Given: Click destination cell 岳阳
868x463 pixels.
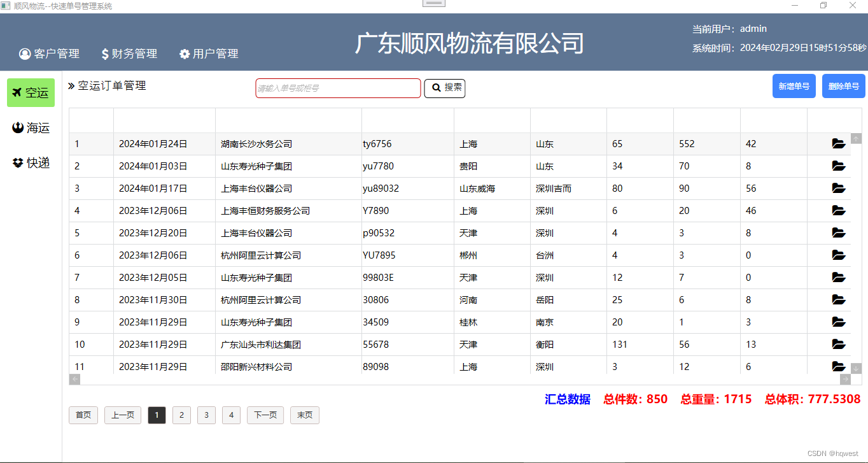Looking at the screenshot, I should click(545, 300).
